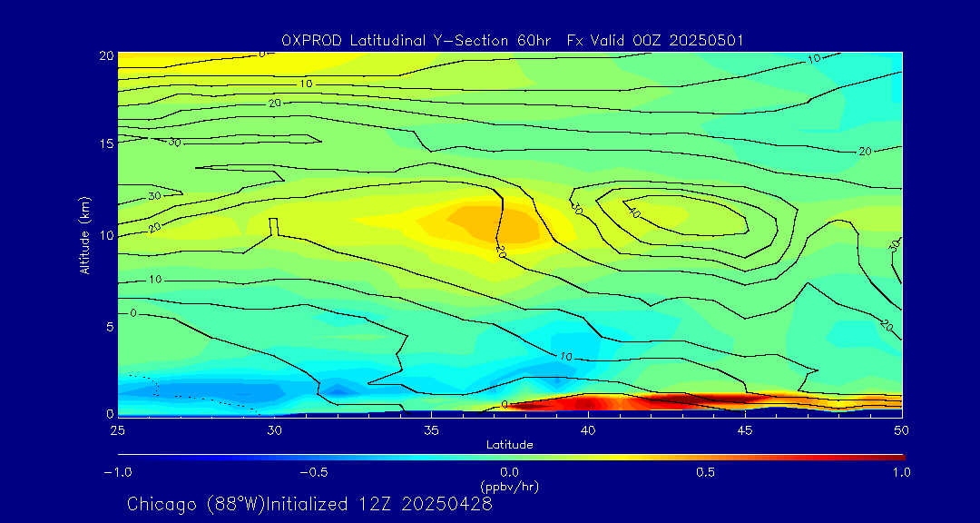
Task: Click the latitude axis tick label '25'
Action: [117, 430]
